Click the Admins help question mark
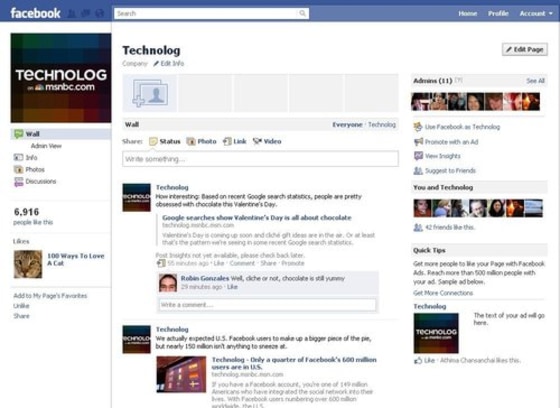The image size is (560, 408). pos(459,80)
